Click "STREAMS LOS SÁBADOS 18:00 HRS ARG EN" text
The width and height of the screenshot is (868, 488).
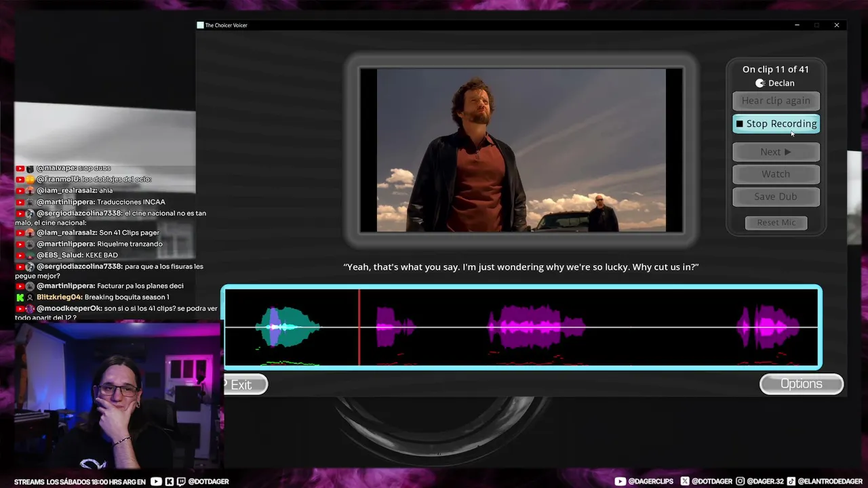80,482
